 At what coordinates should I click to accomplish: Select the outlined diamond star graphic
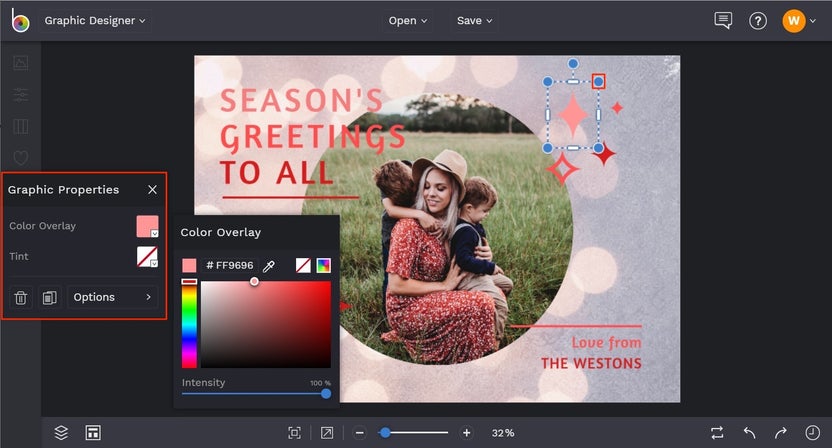pos(562,169)
